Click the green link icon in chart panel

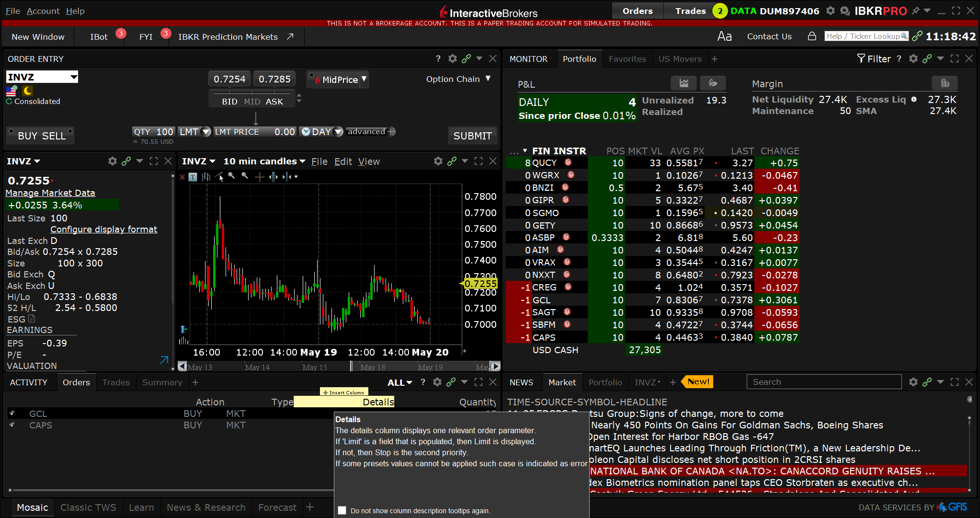click(x=452, y=161)
